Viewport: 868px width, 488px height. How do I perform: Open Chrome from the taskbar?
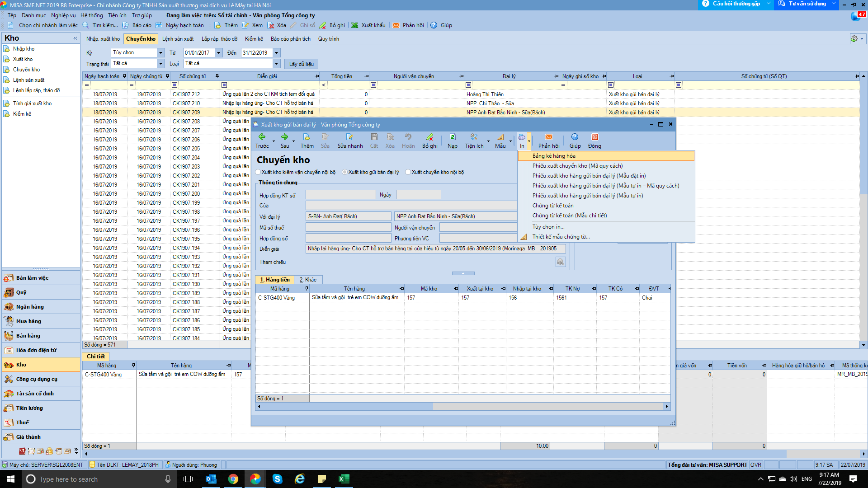(x=233, y=479)
